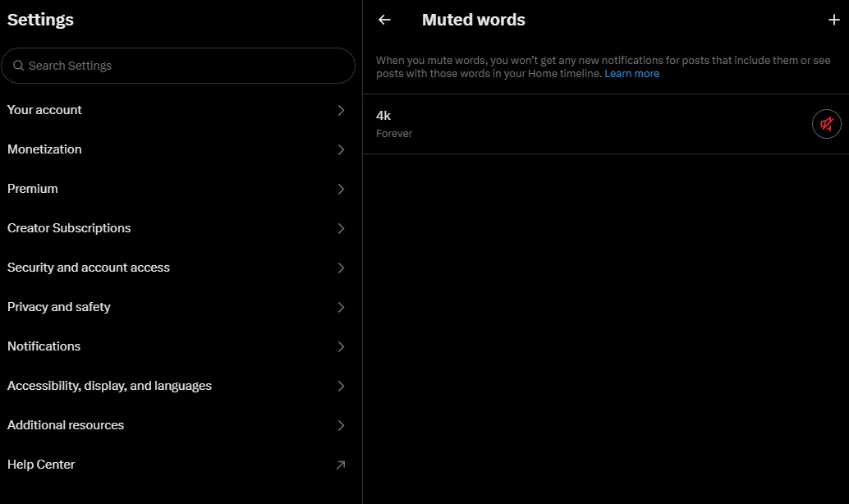Viewport: 849px width, 504px height.
Task: Open the Learn more link
Action: coord(631,74)
